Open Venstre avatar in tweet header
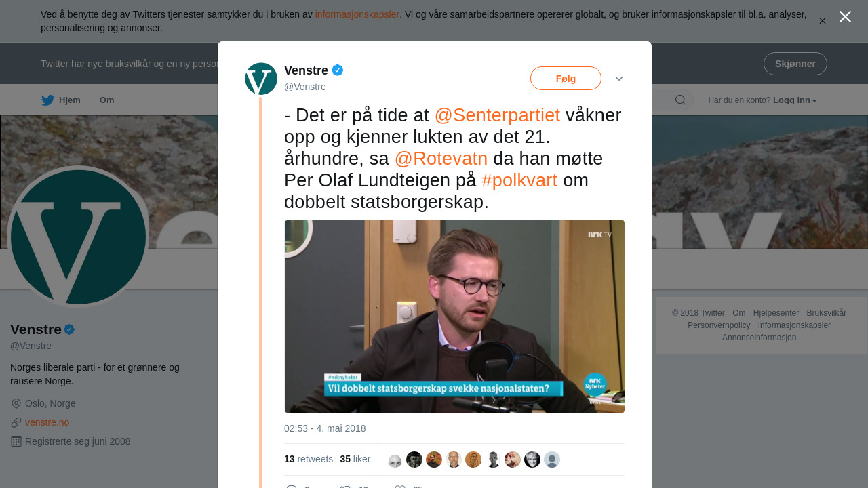The width and height of the screenshot is (868, 488). (261, 79)
